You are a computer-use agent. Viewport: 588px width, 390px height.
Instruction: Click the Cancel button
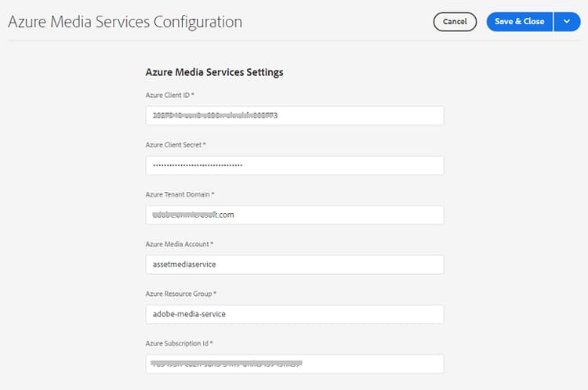[x=455, y=22]
